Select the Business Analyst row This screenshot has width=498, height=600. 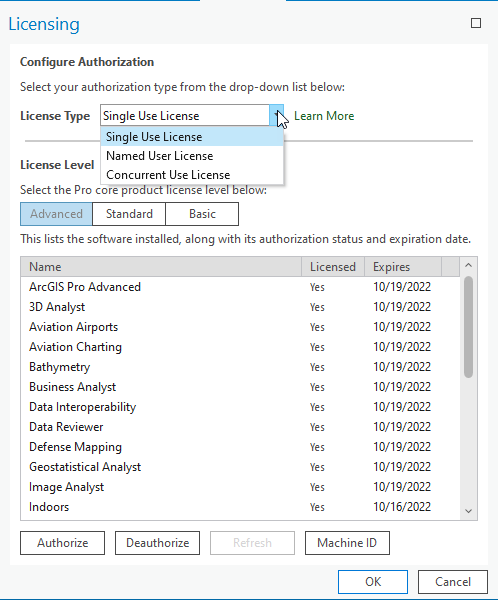click(x=240, y=387)
